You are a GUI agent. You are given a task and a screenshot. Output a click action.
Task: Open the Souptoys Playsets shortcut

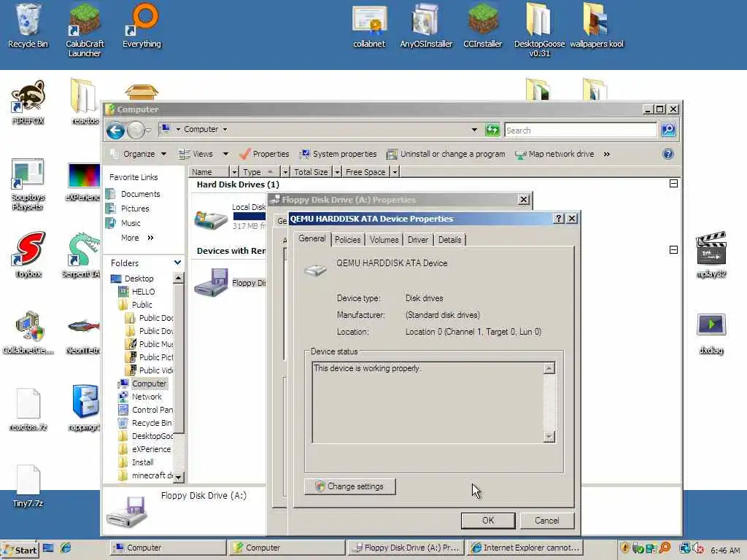click(28, 184)
